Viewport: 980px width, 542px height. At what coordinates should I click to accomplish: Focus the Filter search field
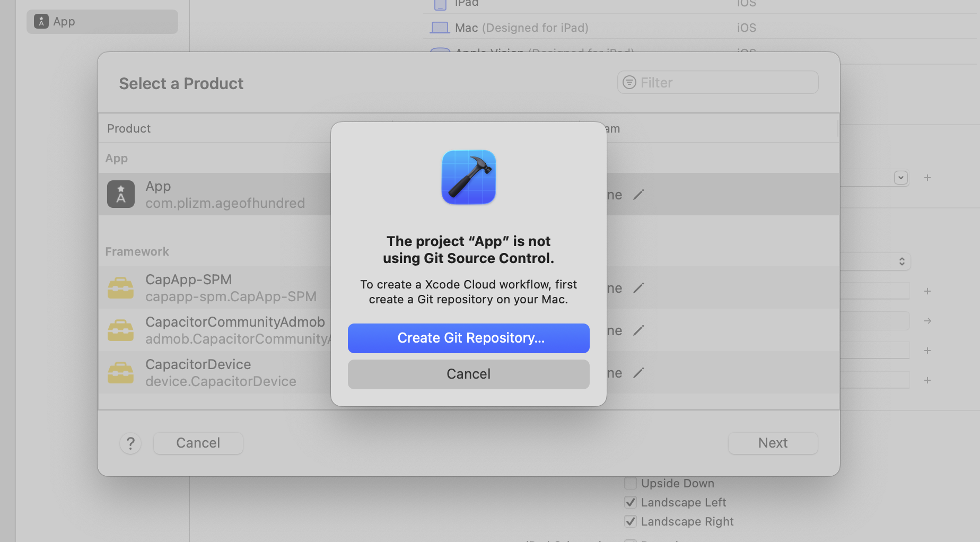[717, 82]
